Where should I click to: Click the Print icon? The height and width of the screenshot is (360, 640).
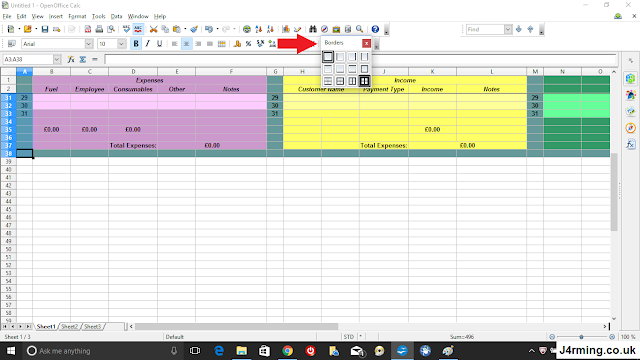coord(99,29)
